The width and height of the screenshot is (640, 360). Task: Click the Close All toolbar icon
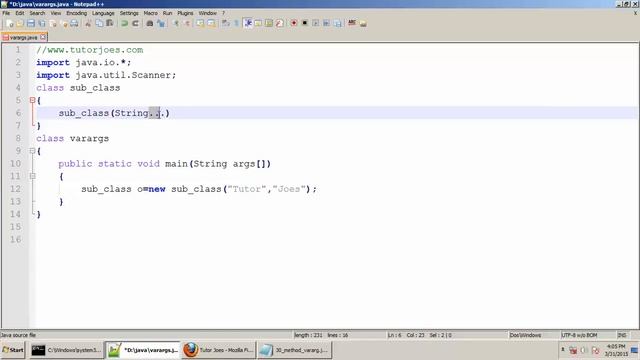[x=64, y=23]
